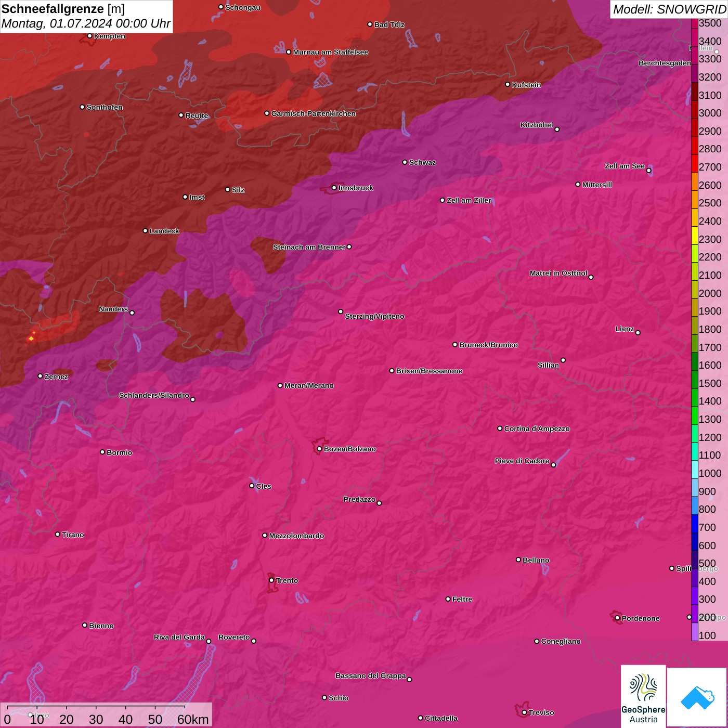This screenshot has height=728, width=728.
Task: Click the Garmisch-Partenkirchen label
Action: pyautogui.click(x=314, y=113)
